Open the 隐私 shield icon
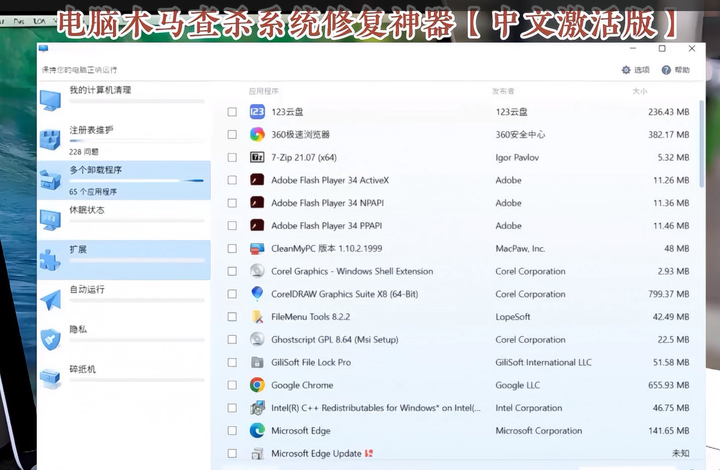 [50, 338]
